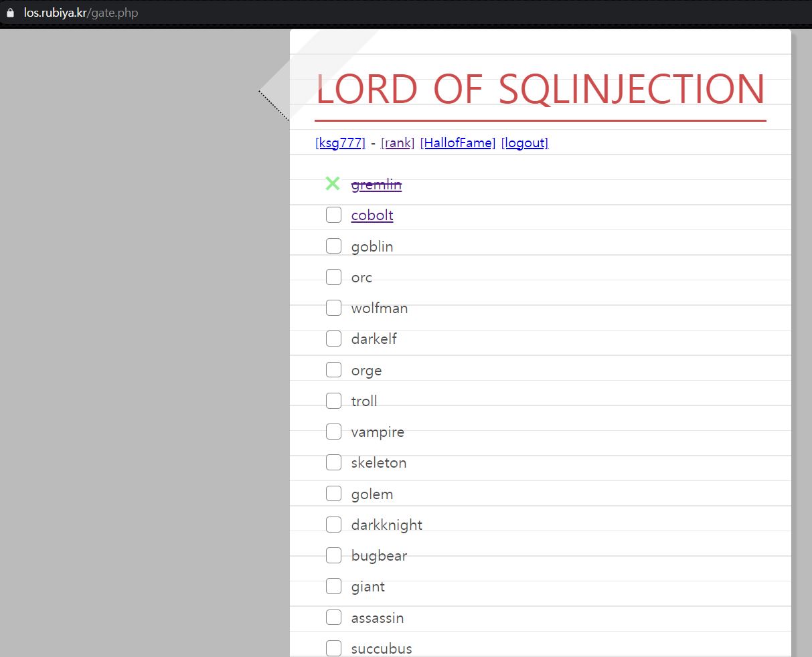Toggle the checkbox next to orc
Screen dimensions: 812x657
click(333, 276)
